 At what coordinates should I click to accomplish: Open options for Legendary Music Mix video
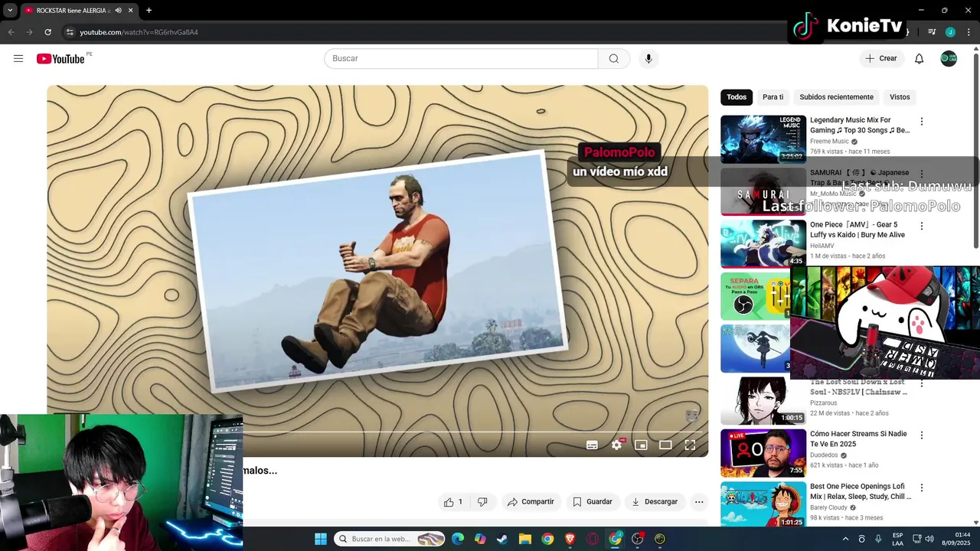point(922,122)
